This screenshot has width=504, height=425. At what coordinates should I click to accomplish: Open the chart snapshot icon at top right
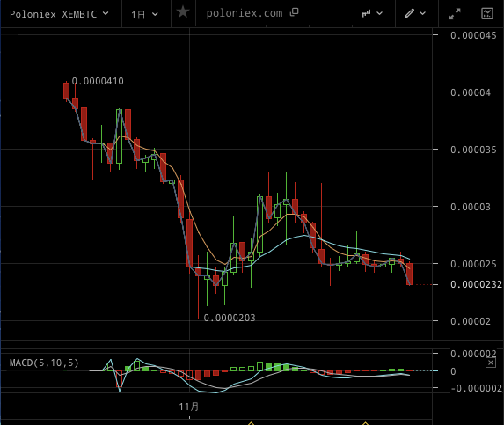coord(487,13)
